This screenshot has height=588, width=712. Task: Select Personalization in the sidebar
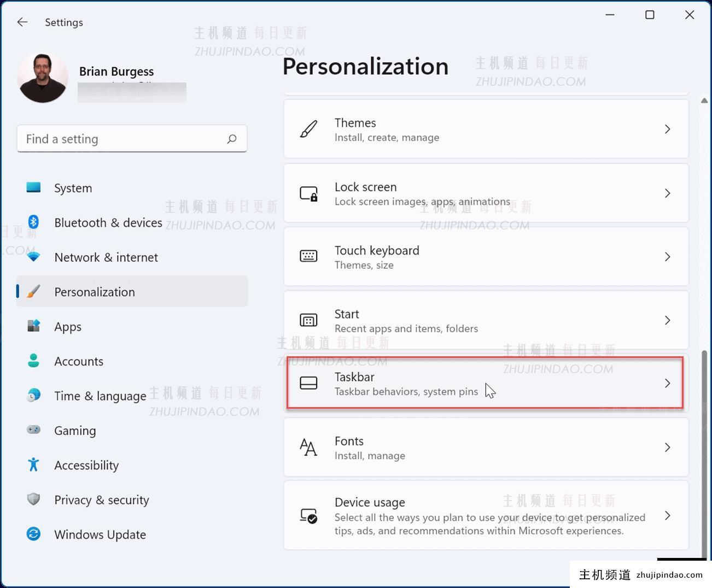tap(94, 292)
